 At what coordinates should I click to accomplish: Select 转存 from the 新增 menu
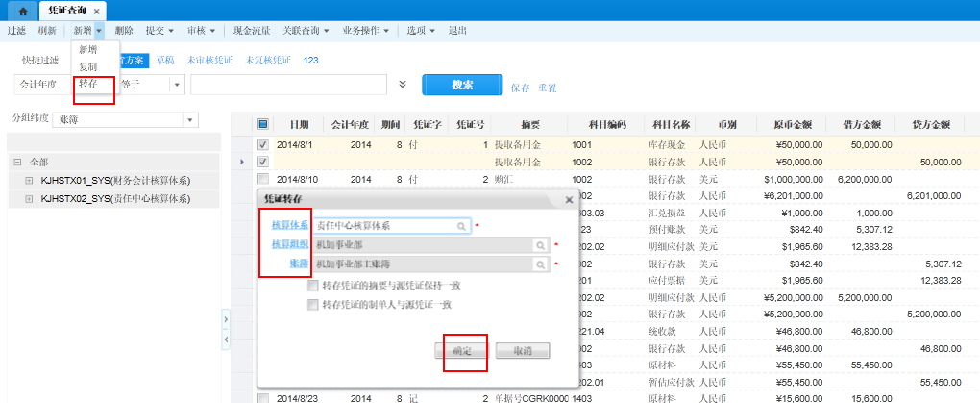(x=87, y=84)
